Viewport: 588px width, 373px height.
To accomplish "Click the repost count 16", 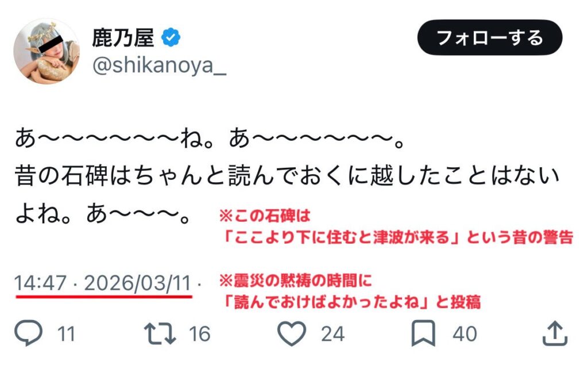I will click(x=199, y=334).
